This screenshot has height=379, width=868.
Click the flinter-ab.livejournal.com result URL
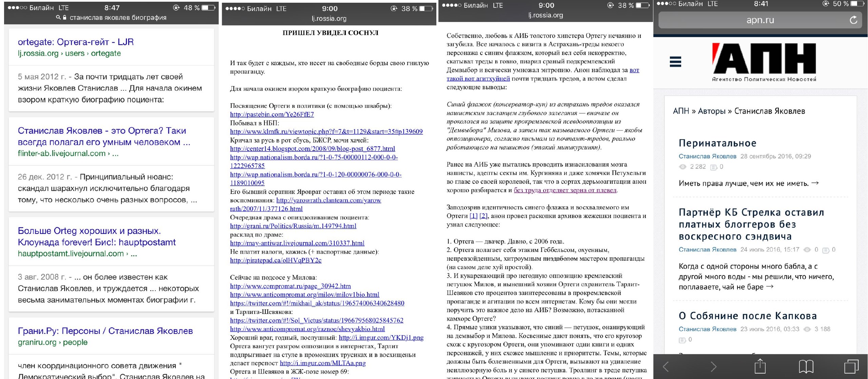pyautogui.click(x=68, y=153)
